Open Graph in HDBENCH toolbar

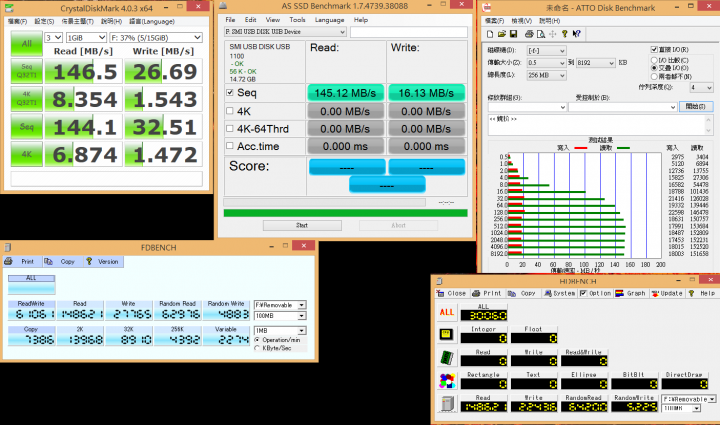631,293
